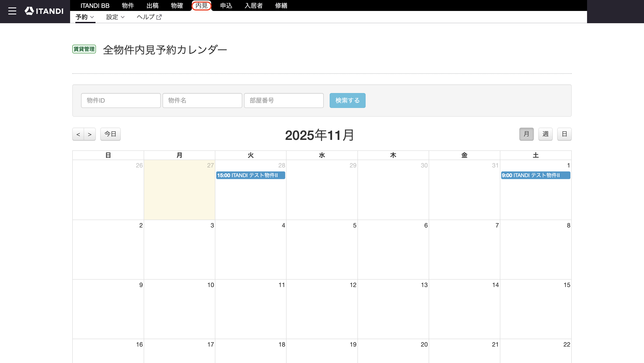Click day number 22 on calendar
This screenshot has height=363, width=644.
coord(567,345)
